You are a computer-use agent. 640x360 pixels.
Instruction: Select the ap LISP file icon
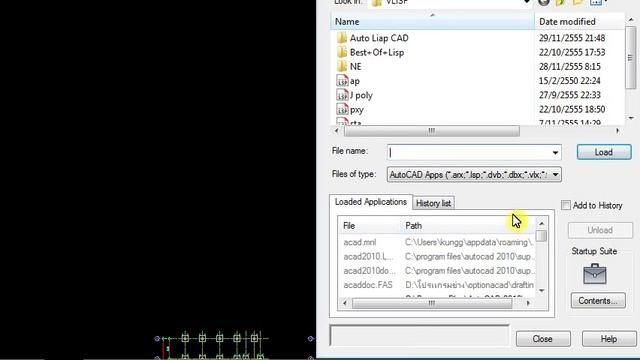coord(342,81)
